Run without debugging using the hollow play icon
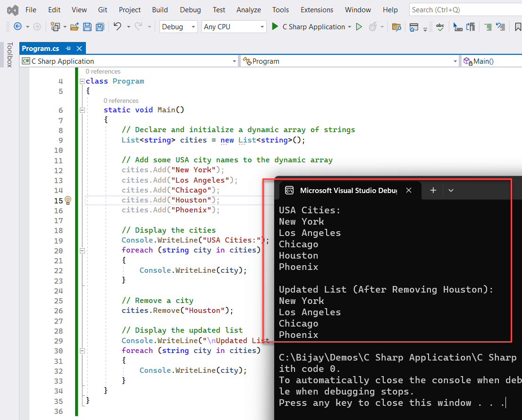The height and width of the screenshot is (420, 522). coord(359,27)
